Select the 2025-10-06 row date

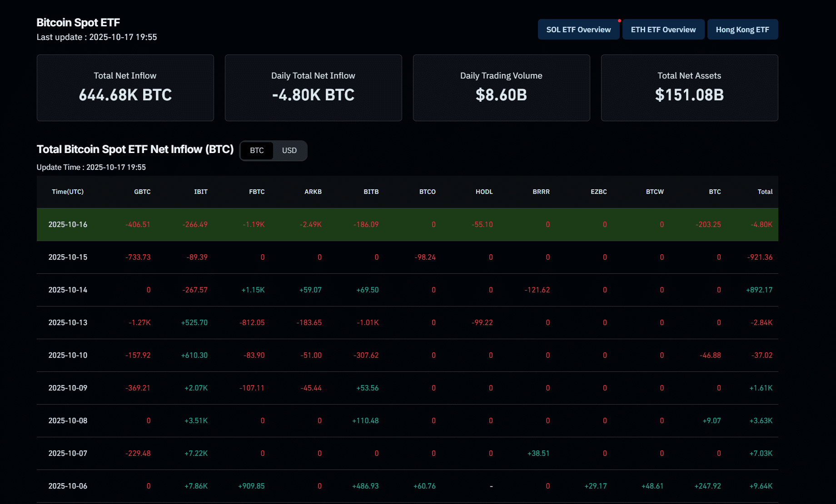68,486
